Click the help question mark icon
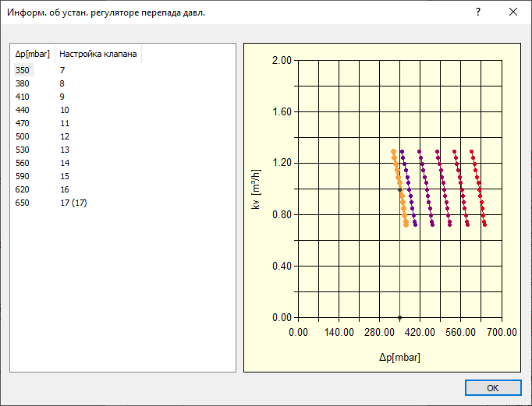The image size is (532, 406). click(x=478, y=12)
